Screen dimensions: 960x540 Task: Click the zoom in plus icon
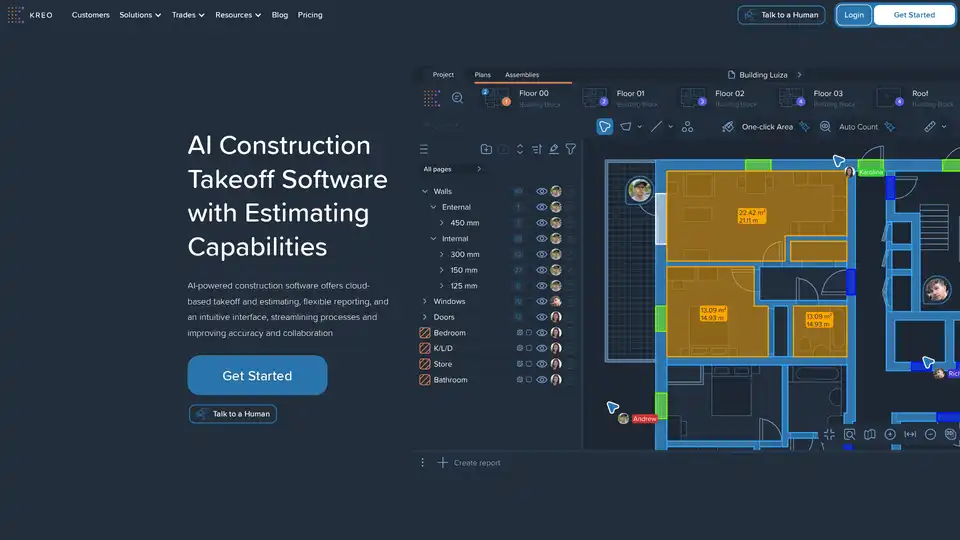point(890,434)
